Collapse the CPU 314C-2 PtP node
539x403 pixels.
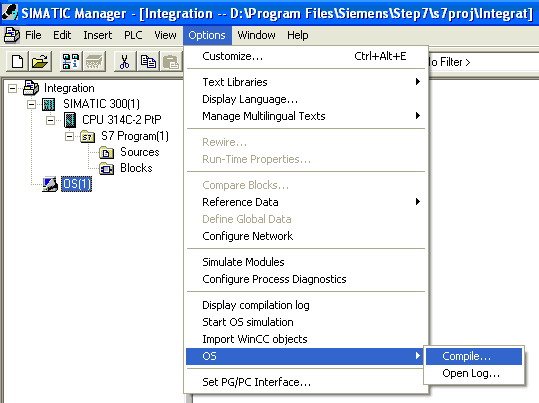(x=50, y=120)
